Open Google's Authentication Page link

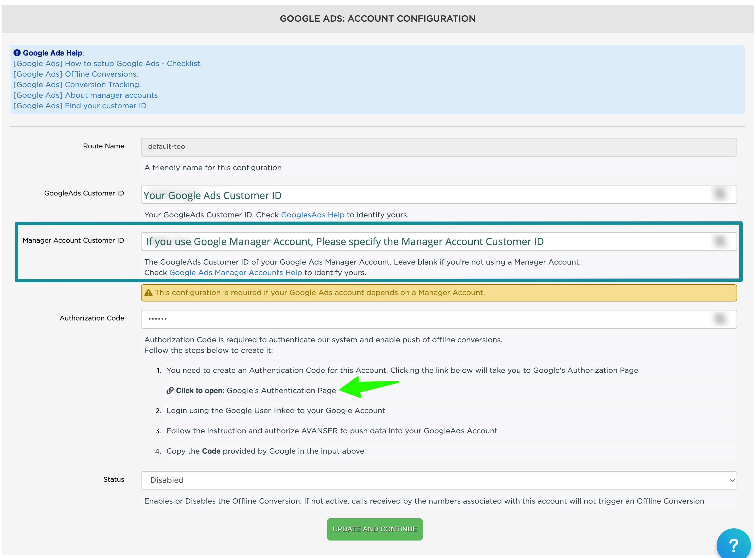click(281, 391)
